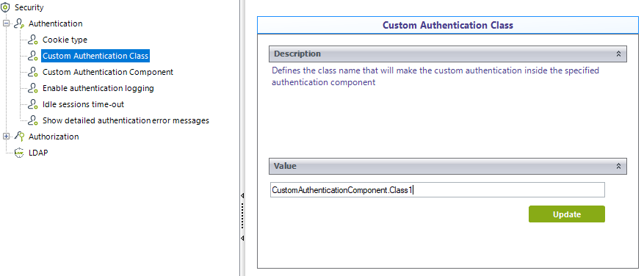Select the Authentication tree item
The height and width of the screenshot is (276, 644).
tap(56, 23)
